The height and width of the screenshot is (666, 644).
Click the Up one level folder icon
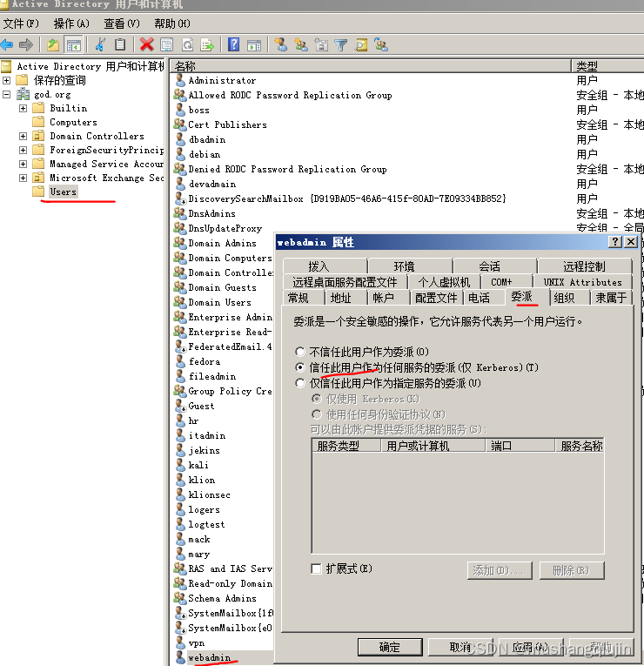tap(53, 44)
